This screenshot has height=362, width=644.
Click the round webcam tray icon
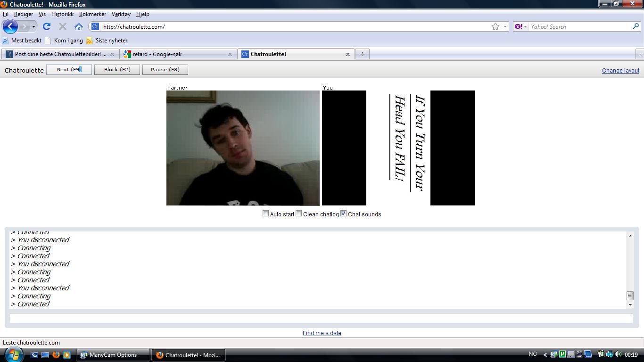(x=579, y=354)
